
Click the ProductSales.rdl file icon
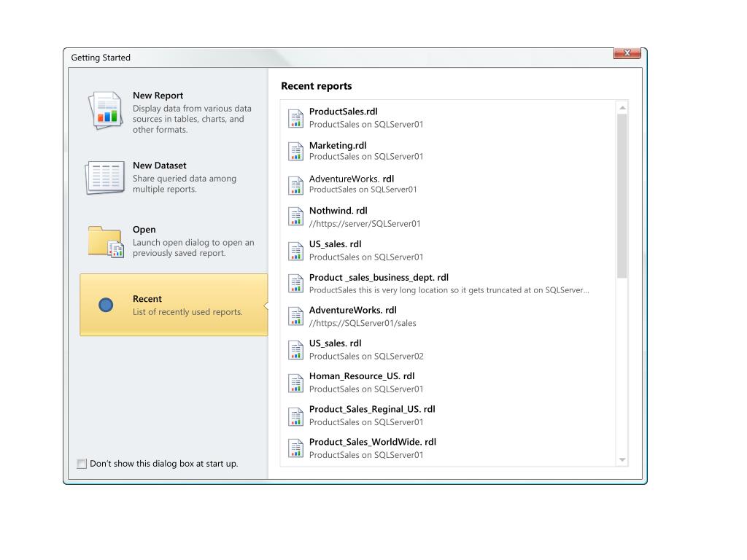click(296, 119)
